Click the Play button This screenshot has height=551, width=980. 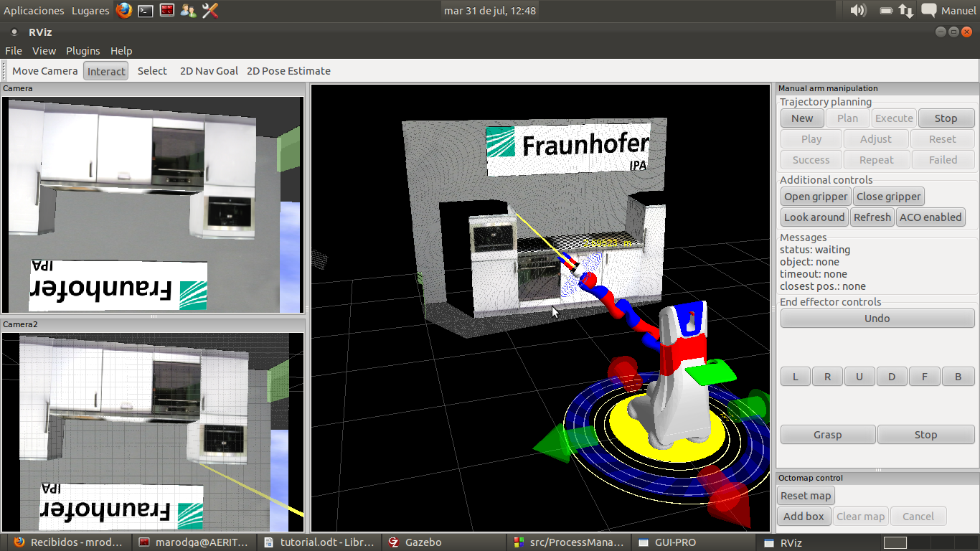[811, 139]
